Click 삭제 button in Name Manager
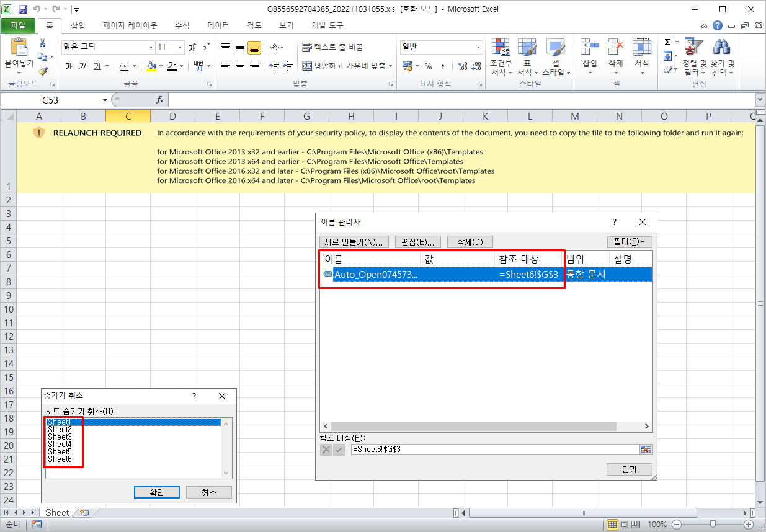Screen dimensions: 766x532 [470, 242]
